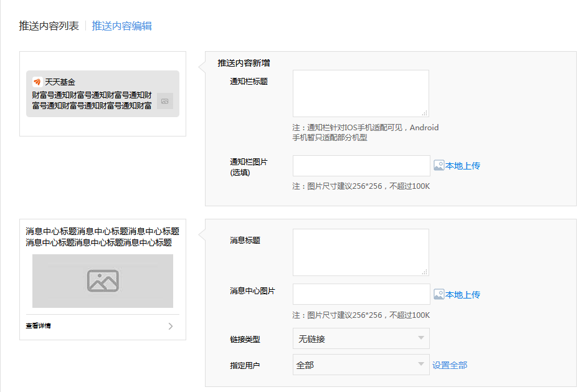
Task: Click 本地上传 link for 消息中心图片
Action: 463,295
